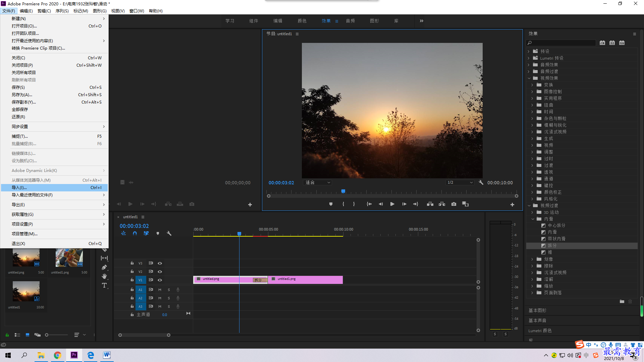The image size is (644, 362).
Task: Filter effects by 32-bit color
Action: [612, 43]
